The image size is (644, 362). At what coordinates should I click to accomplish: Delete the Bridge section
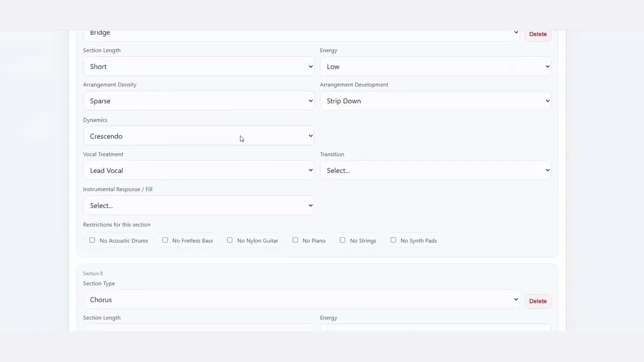coord(538,34)
